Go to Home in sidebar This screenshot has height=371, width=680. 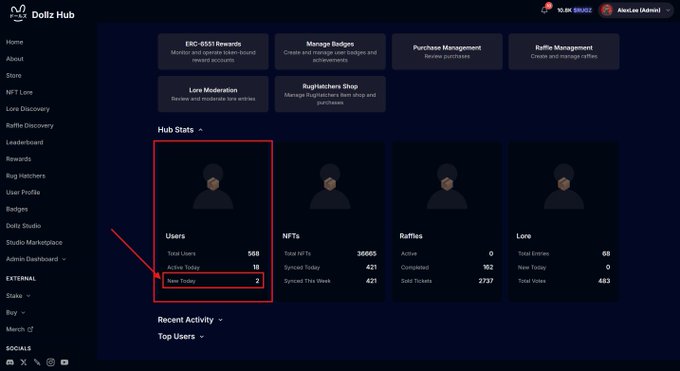point(15,42)
